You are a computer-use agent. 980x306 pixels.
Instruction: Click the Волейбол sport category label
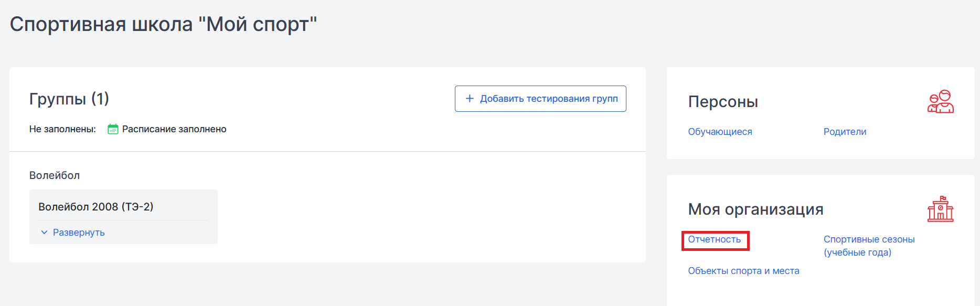(55, 175)
